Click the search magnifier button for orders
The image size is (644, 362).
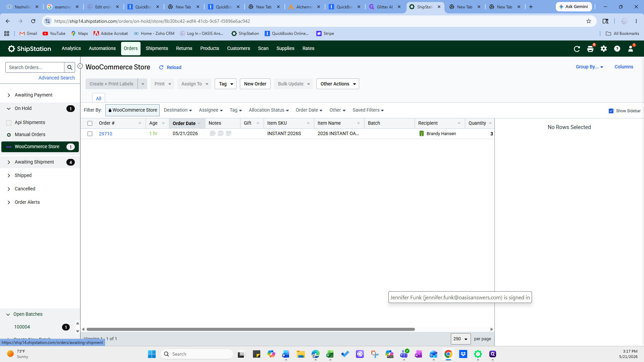pyautogui.click(x=70, y=67)
